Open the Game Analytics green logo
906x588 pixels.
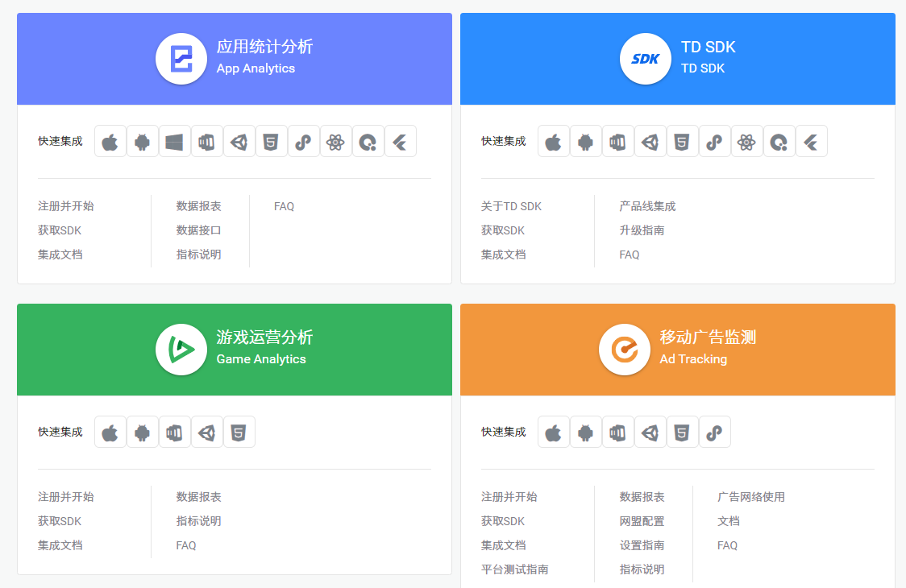coord(181,350)
